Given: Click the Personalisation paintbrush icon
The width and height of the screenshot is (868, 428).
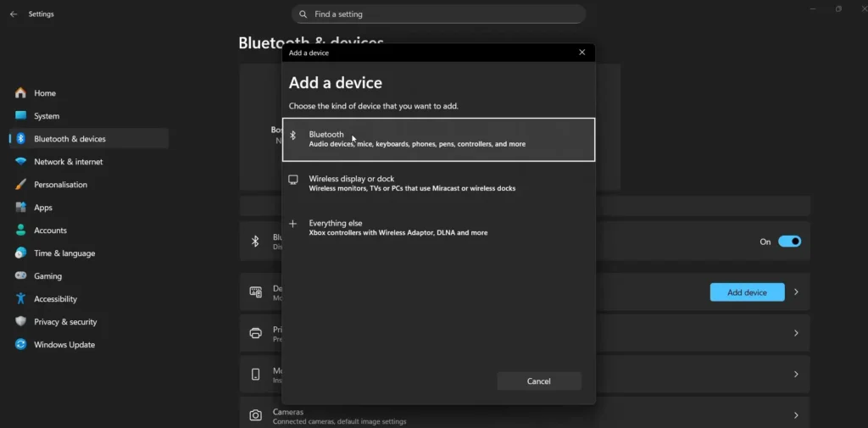Looking at the screenshot, I should click(20, 185).
